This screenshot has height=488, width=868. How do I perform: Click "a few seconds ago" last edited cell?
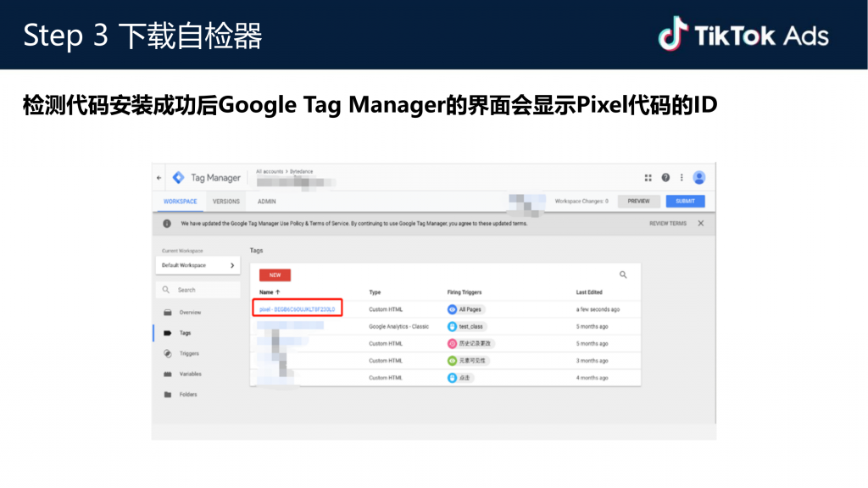[x=598, y=309]
